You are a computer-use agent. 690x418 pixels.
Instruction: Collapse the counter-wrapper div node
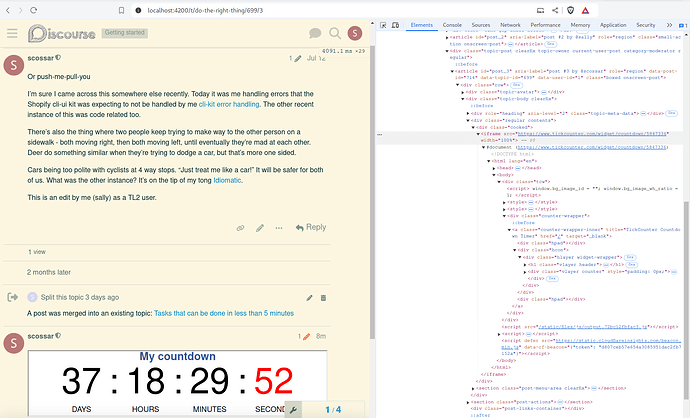click(x=504, y=216)
